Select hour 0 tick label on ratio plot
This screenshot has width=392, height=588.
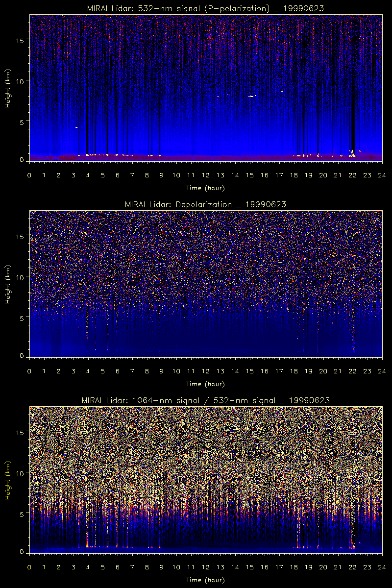(29, 567)
